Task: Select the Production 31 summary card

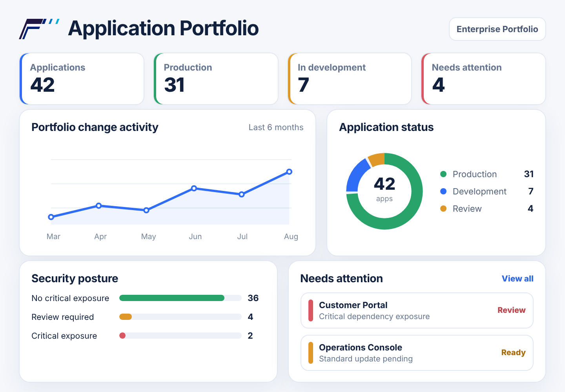Action: (x=216, y=79)
